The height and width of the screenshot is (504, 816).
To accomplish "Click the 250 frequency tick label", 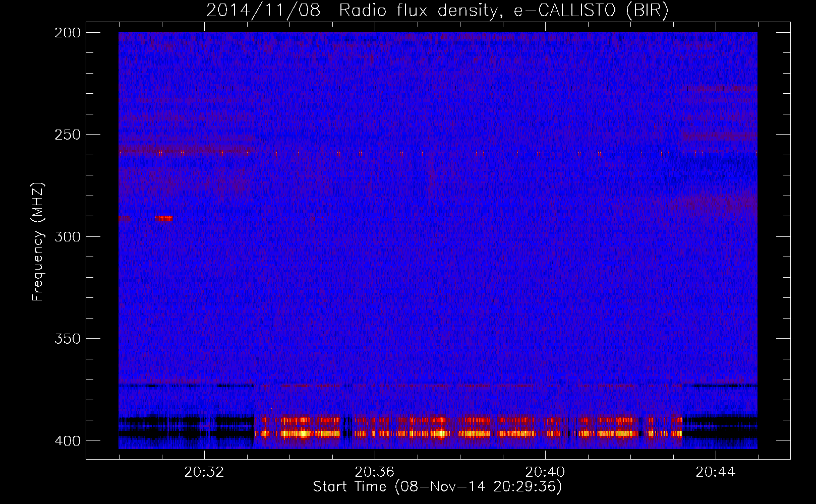I will 67,135.
